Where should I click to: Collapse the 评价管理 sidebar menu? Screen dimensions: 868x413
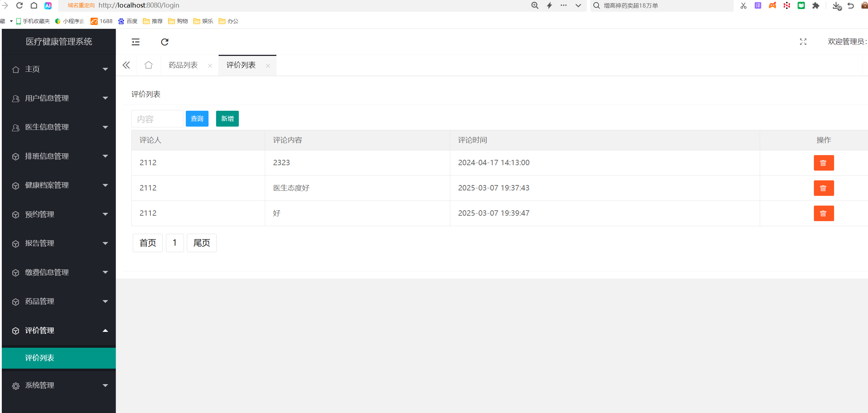[x=59, y=330]
